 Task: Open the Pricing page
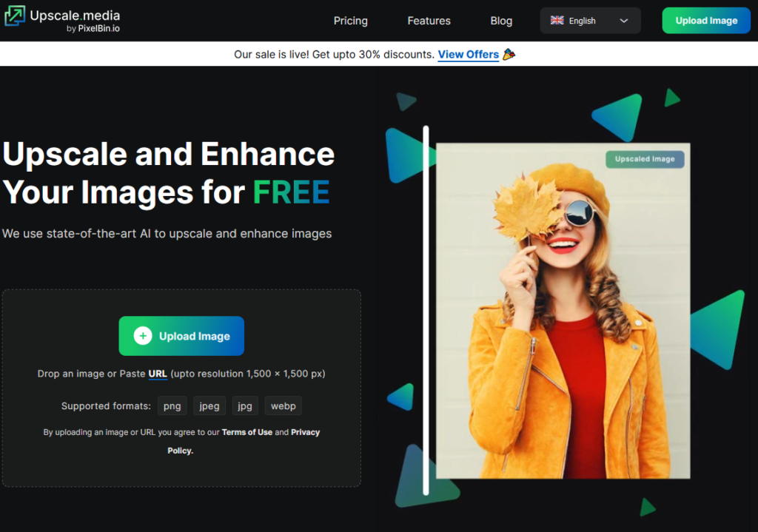(350, 21)
